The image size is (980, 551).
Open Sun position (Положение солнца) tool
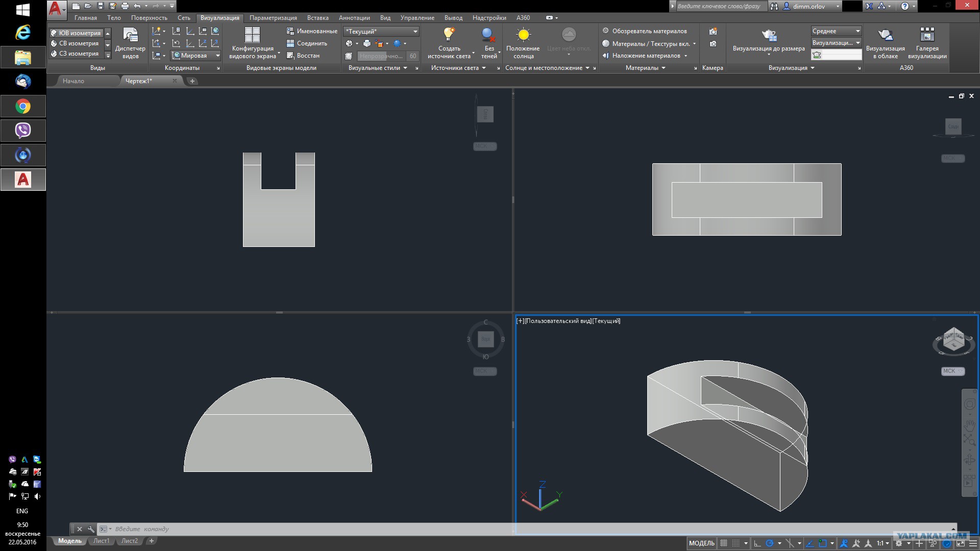pyautogui.click(x=523, y=43)
